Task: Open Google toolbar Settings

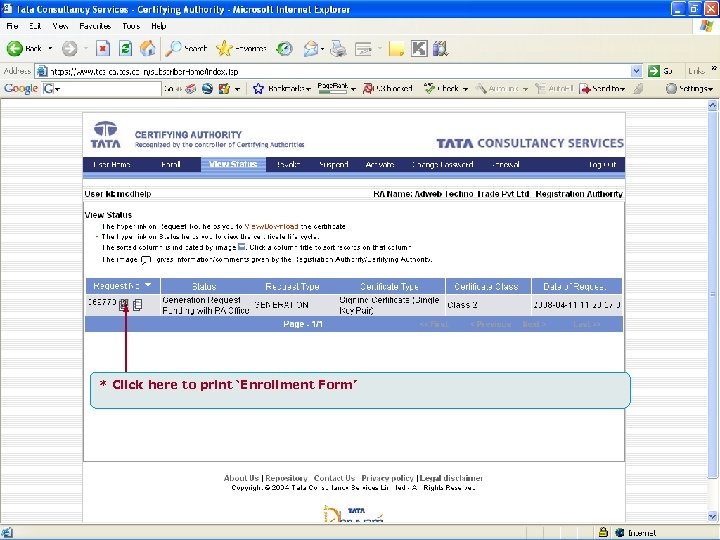Action: pos(689,88)
